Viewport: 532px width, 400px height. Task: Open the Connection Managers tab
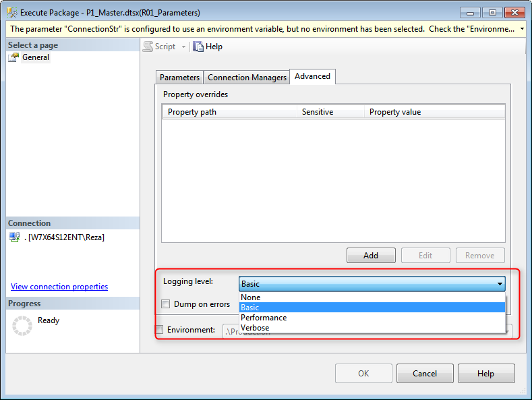click(247, 78)
